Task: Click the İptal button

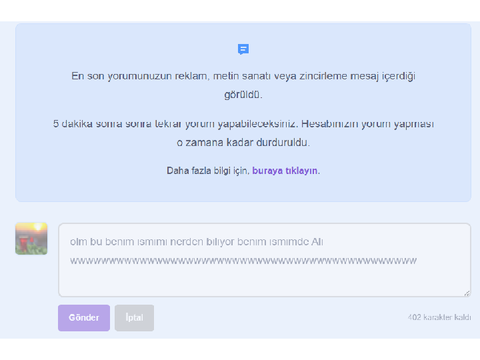Action: (134, 318)
